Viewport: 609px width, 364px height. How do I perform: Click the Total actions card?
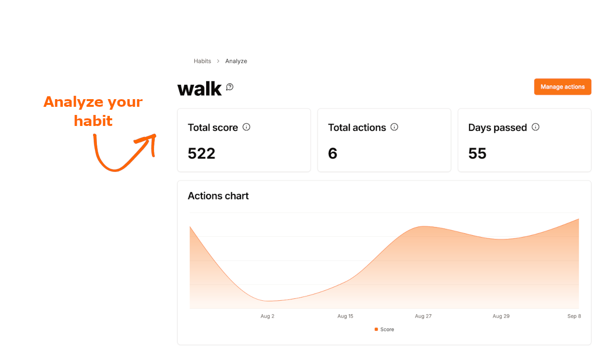click(384, 140)
